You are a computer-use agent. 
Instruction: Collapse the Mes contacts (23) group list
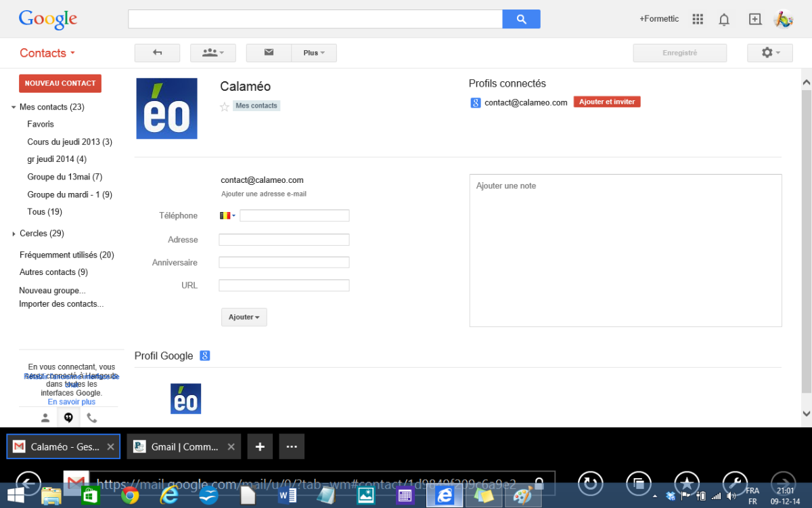[x=14, y=107]
